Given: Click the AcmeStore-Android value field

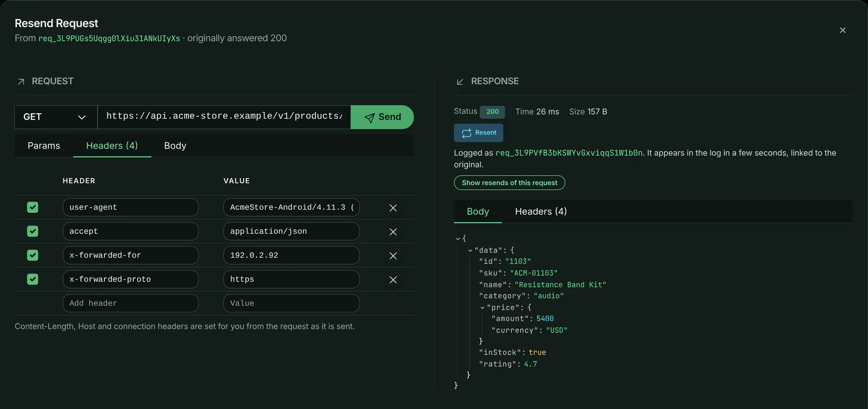Looking at the screenshot, I should [x=291, y=207].
